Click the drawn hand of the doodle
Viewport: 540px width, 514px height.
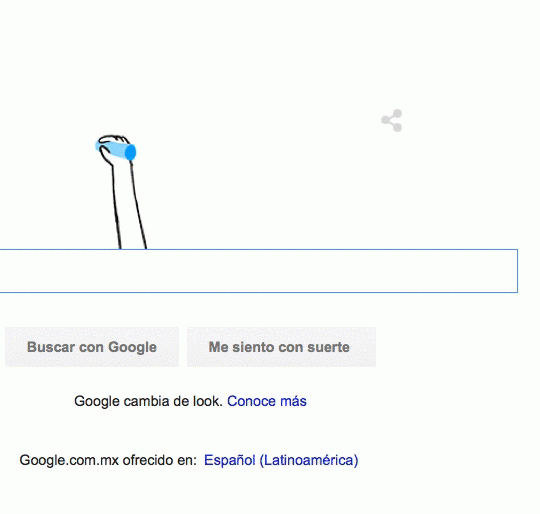coord(114,148)
